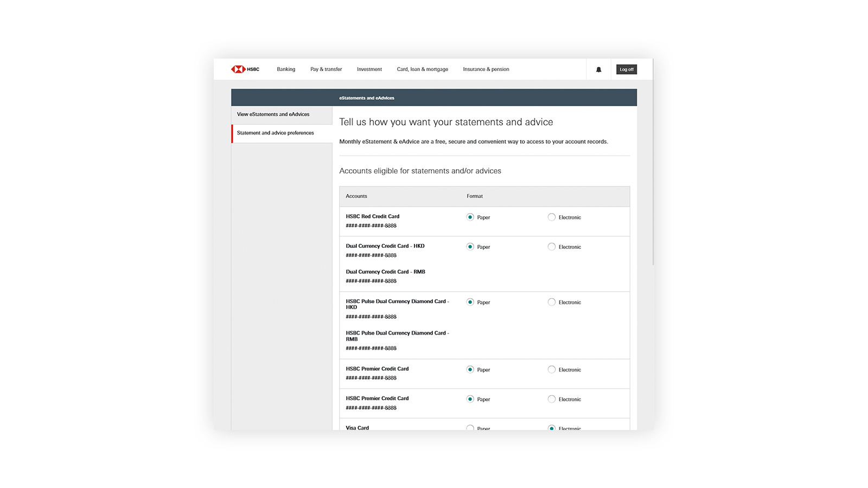Choose Paper for Dual Currency Credit Card - HKD
Viewport: 868px width, 488px height.
pyautogui.click(x=470, y=247)
